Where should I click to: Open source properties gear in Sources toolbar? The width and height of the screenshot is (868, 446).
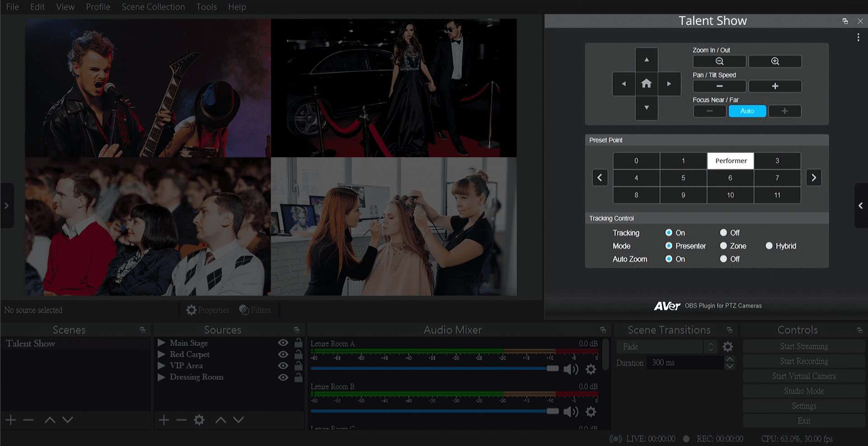point(199,420)
